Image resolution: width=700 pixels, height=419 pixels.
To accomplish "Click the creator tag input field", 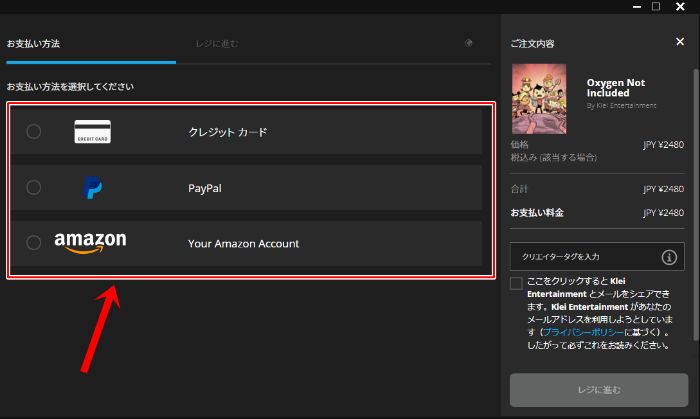I will coord(597,257).
